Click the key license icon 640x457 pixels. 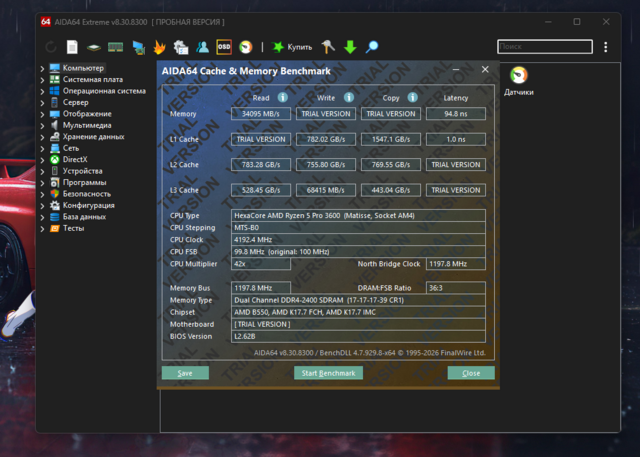[x=328, y=47]
